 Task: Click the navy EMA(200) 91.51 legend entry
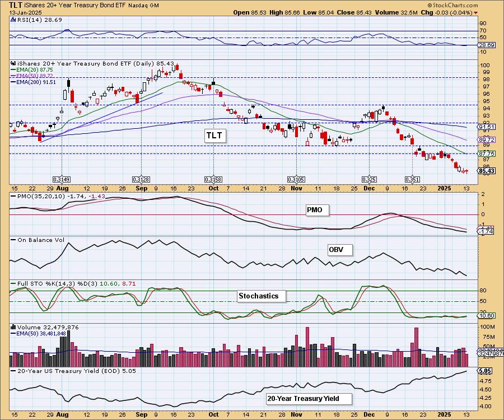tap(33, 82)
